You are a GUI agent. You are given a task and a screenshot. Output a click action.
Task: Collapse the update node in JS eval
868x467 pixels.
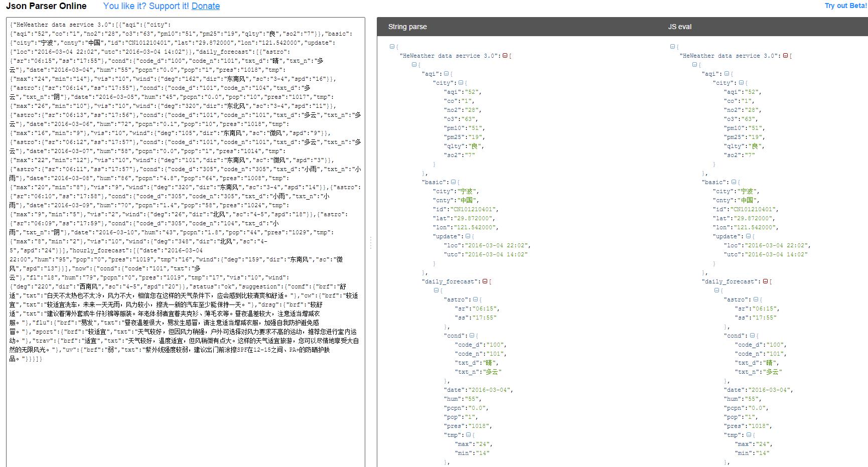[748, 236]
